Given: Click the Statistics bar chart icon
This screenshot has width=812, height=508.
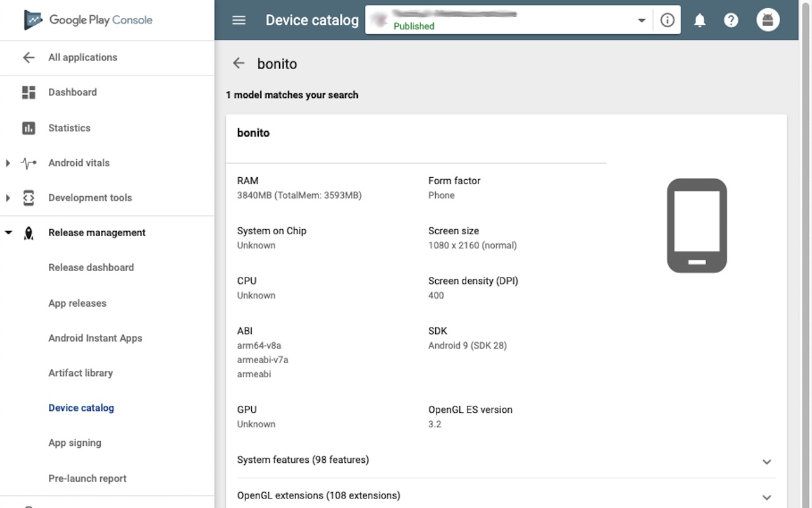Looking at the screenshot, I should point(29,128).
